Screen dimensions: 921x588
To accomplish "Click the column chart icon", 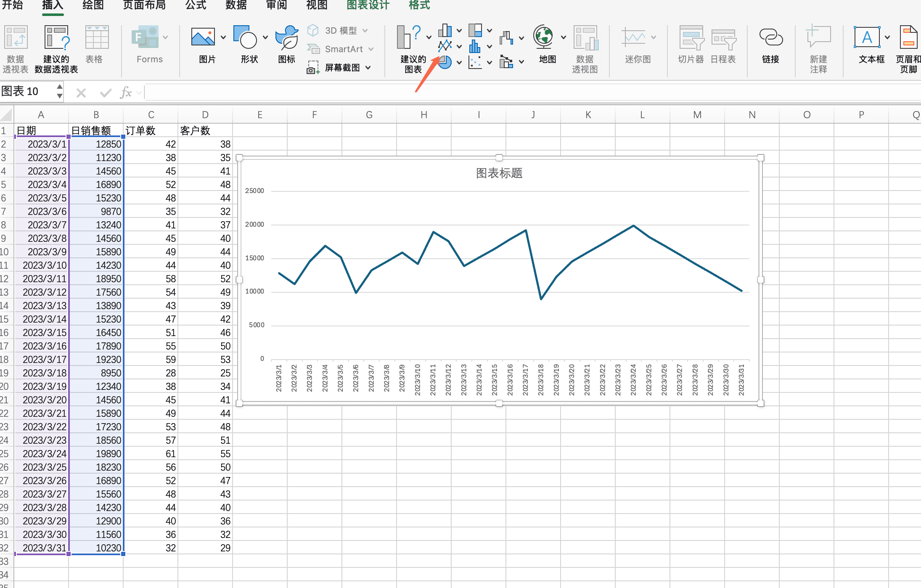I will click(x=445, y=30).
